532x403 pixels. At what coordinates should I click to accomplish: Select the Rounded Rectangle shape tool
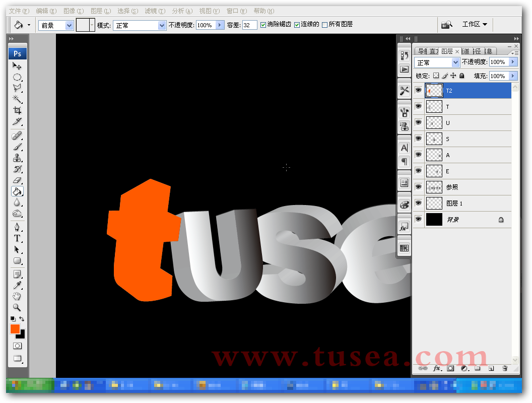[17, 260]
